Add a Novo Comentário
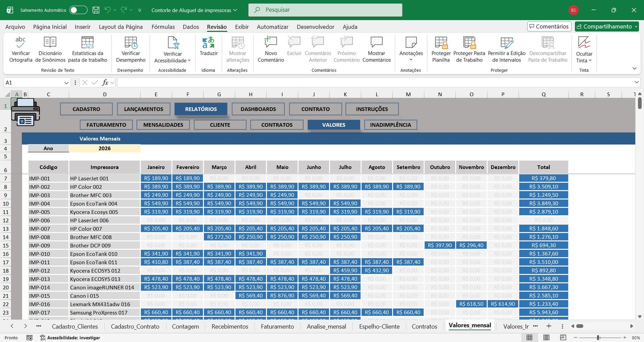 [x=270, y=49]
